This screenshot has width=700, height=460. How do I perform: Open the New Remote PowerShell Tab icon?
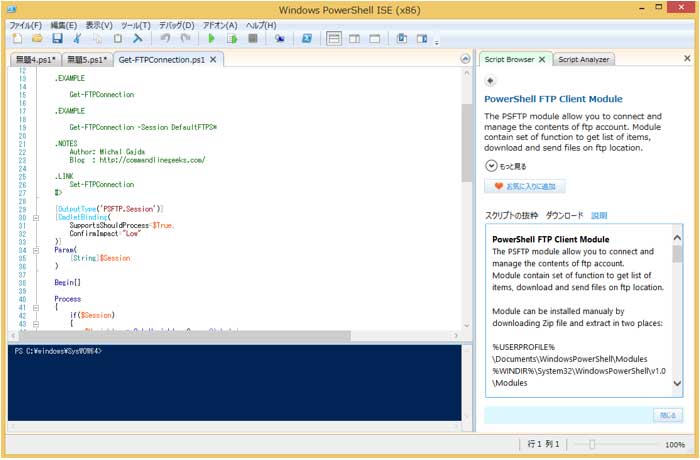280,38
